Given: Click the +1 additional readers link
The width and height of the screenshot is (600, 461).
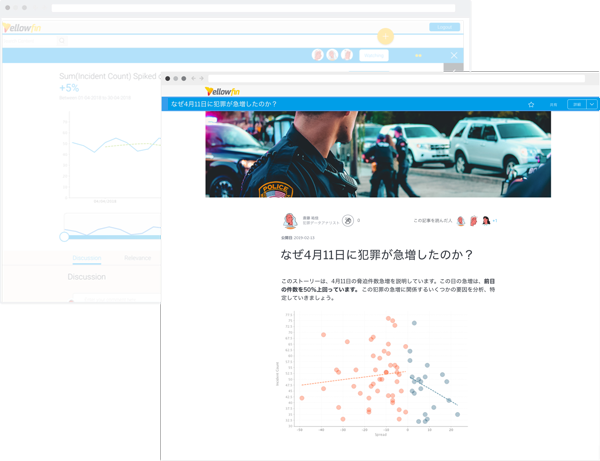Looking at the screenshot, I should [x=495, y=221].
